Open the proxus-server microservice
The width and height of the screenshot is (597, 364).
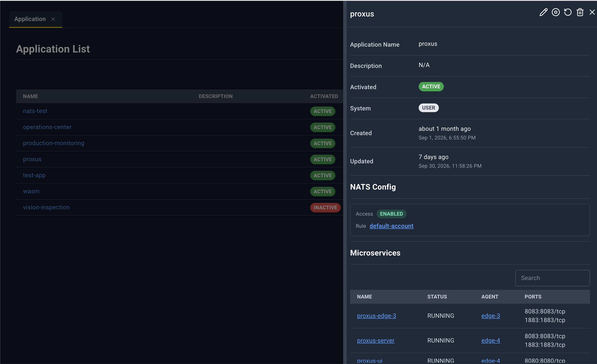pyautogui.click(x=376, y=340)
